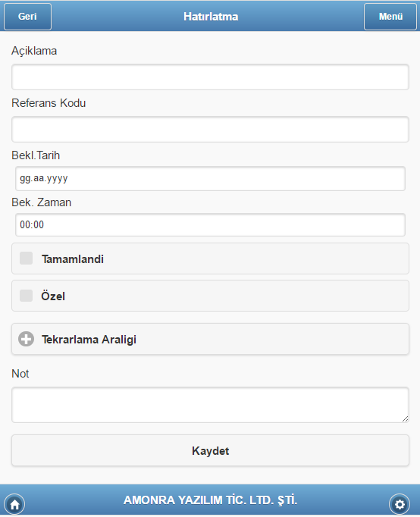Toggle the Tamamlandi checkbox
This screenshot has height=517, width=420.
(26, 258)
